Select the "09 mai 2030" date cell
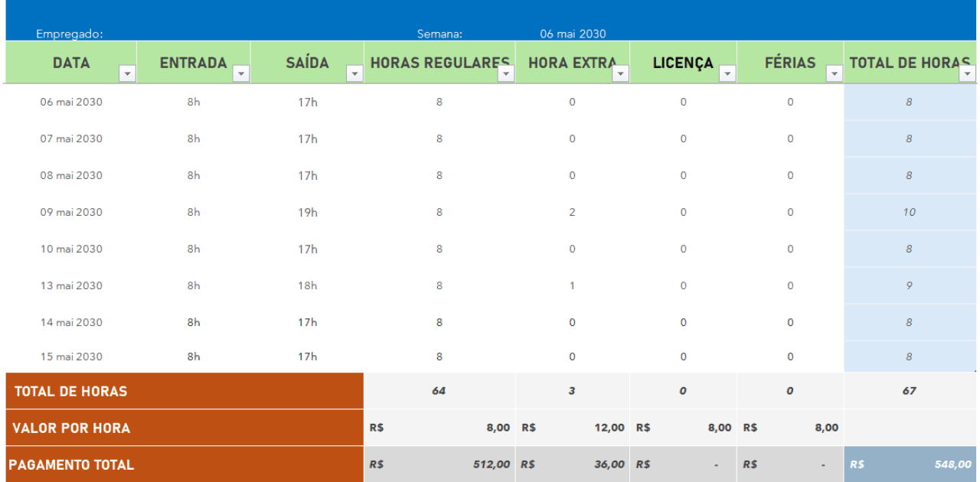This screenshot has height=482, width=980. click(71, 212)
